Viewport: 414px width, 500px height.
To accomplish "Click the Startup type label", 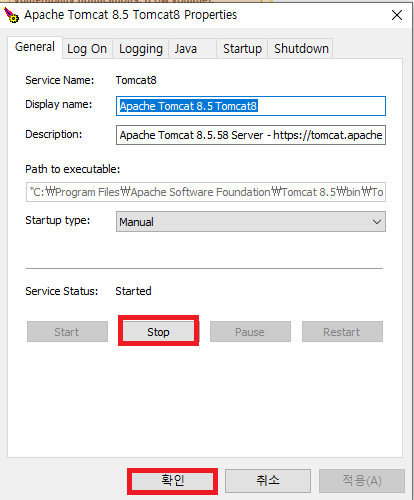I will [58, 220].
